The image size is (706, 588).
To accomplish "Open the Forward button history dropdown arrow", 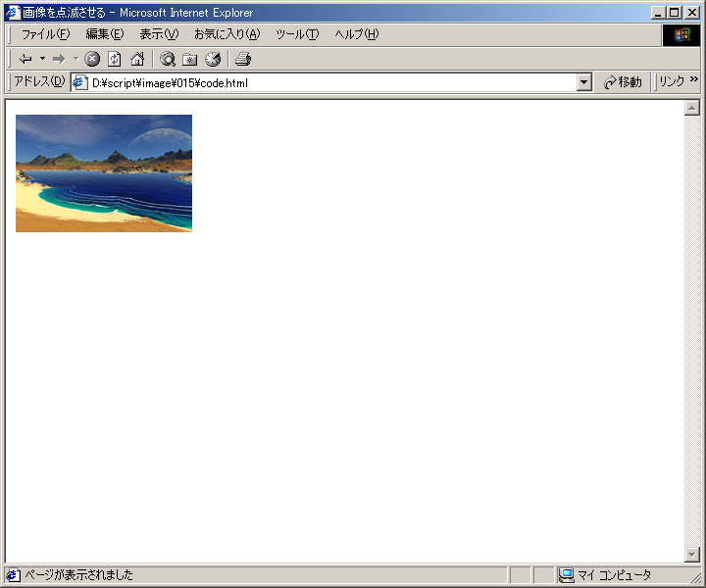I will point(76,59).
